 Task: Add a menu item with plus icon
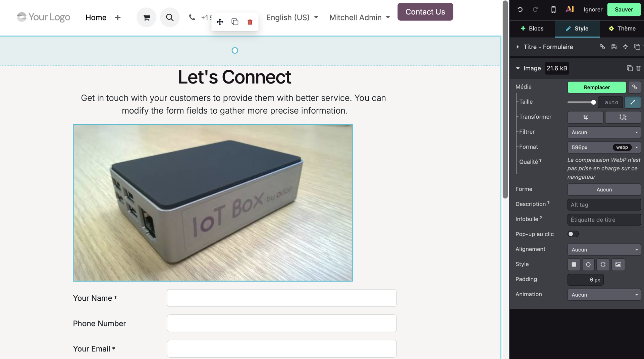117,17
